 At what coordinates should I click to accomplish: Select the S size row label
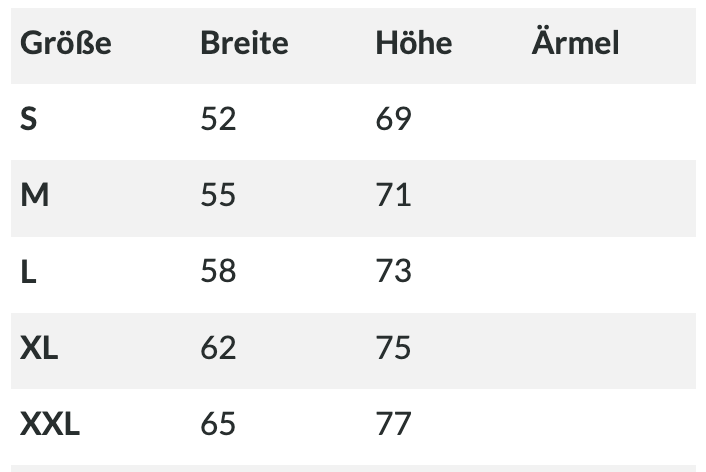click(28, 119)
